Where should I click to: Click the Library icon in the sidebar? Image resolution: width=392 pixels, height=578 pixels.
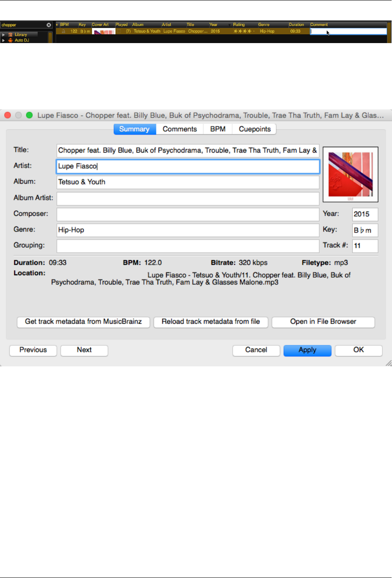[10, 35]
